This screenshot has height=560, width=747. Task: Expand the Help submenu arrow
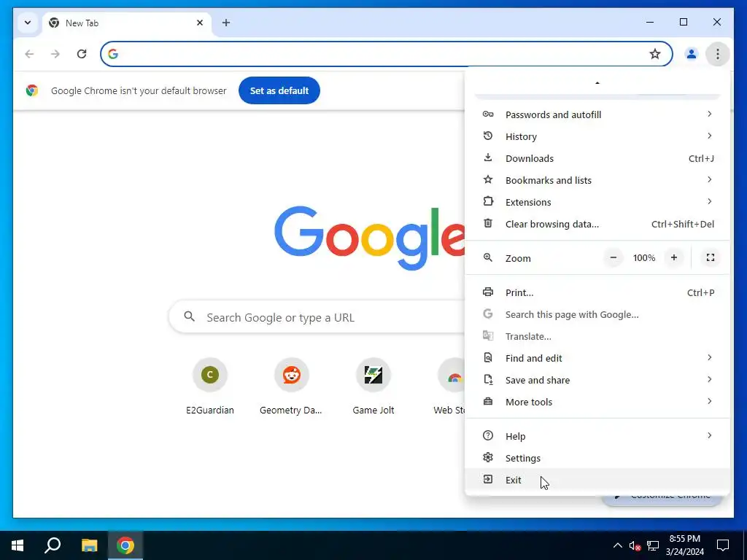tap(709, 436)
